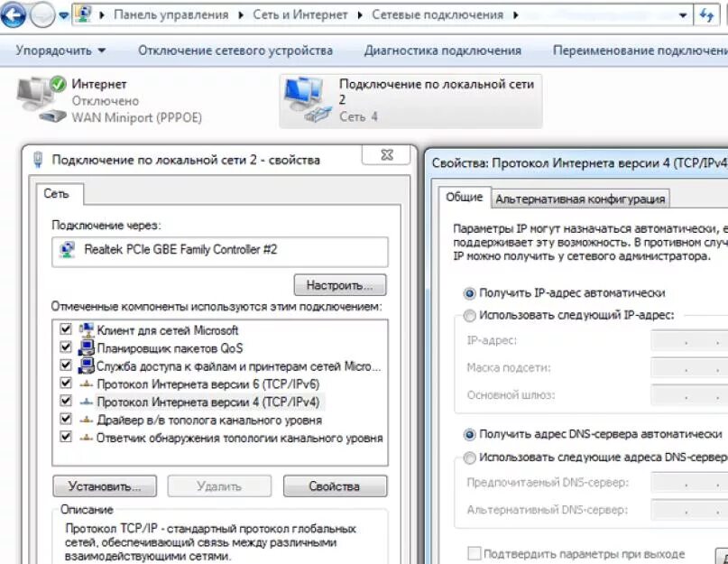Click the 'Realtek PCIe GBE Family Controller #2' field

click(220, 252)
